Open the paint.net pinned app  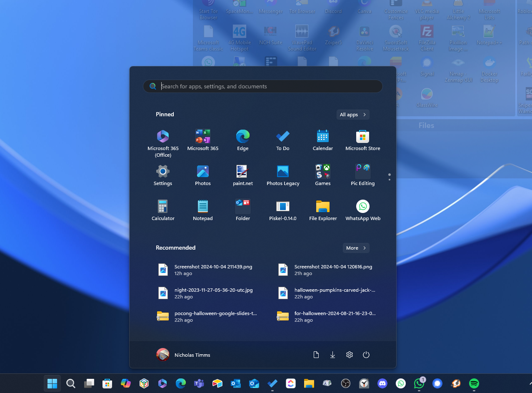242,175
